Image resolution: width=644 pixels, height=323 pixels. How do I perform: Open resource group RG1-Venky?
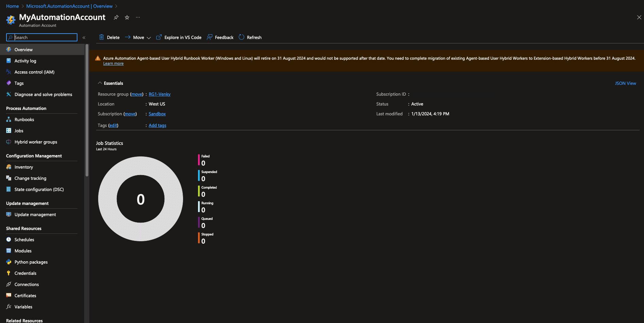pos(160,94)
